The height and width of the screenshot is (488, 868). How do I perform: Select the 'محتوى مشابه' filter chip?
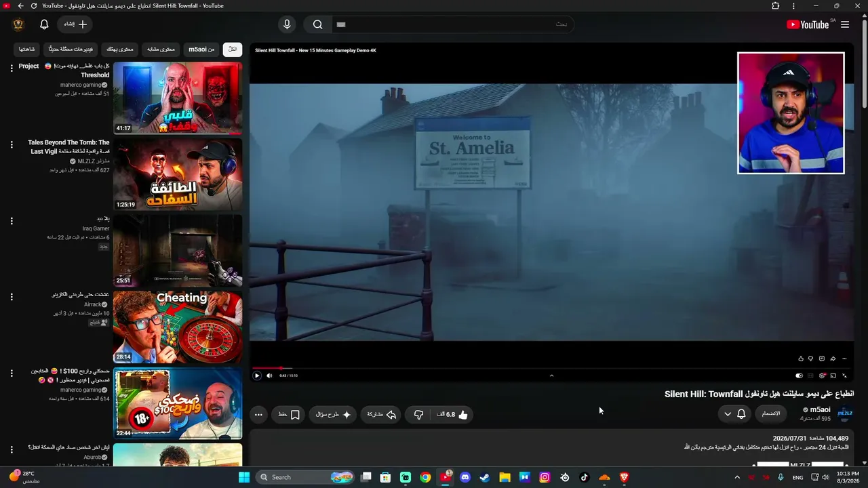[161, 49]
